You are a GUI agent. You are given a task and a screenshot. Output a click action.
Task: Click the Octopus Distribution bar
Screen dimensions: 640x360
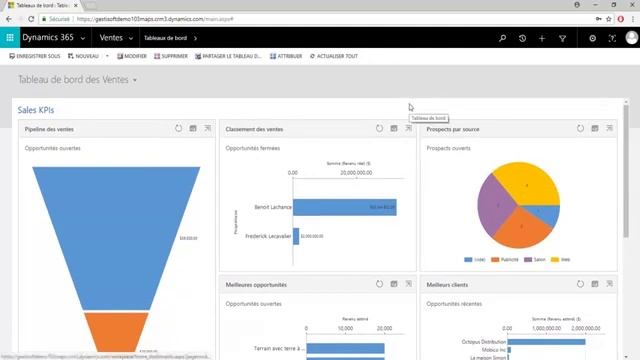547,342
